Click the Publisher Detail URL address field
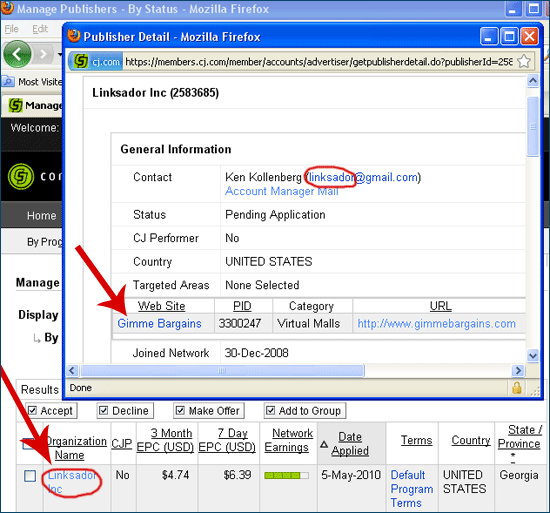550x513 pixels. (318, 62)
